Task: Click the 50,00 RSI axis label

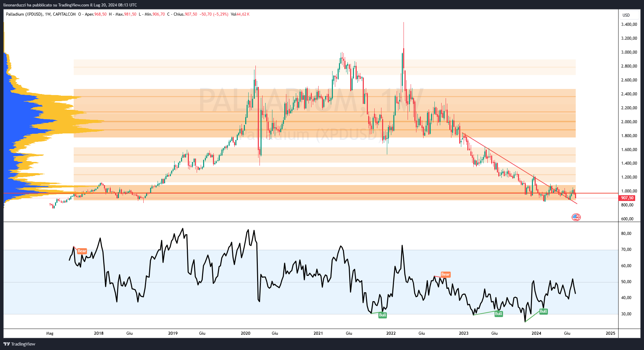Action: coord(626,282)
